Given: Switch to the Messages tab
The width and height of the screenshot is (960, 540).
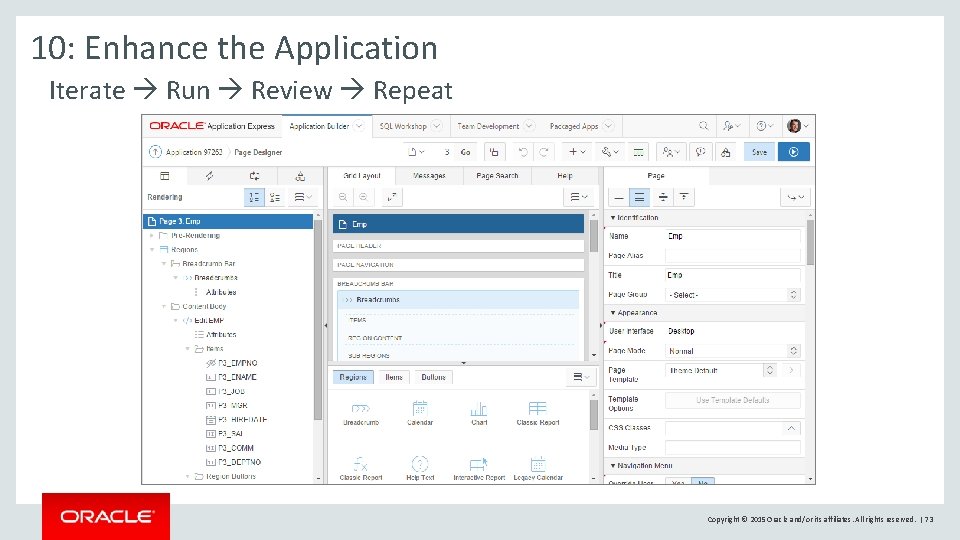Looking at the screenshot, I should 429,176.
